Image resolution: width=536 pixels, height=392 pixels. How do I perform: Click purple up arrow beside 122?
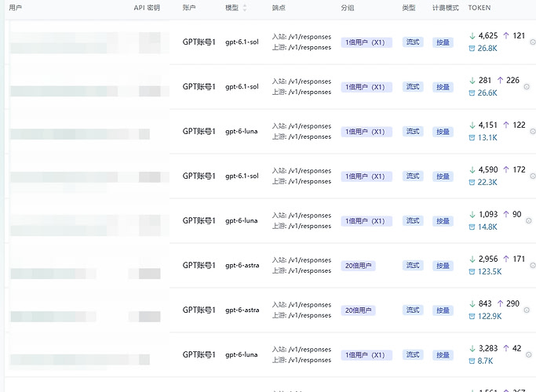[506, 125]
